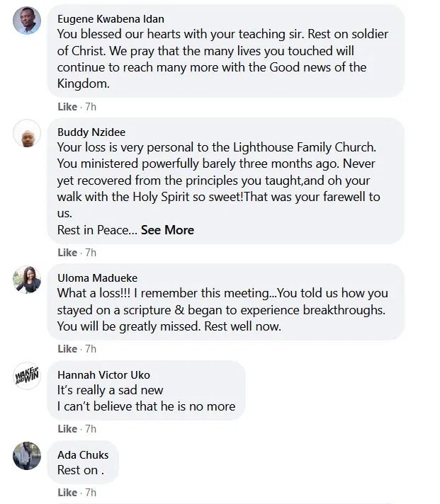Open the Hannah Victor Uko name link

tap(103, 374)
